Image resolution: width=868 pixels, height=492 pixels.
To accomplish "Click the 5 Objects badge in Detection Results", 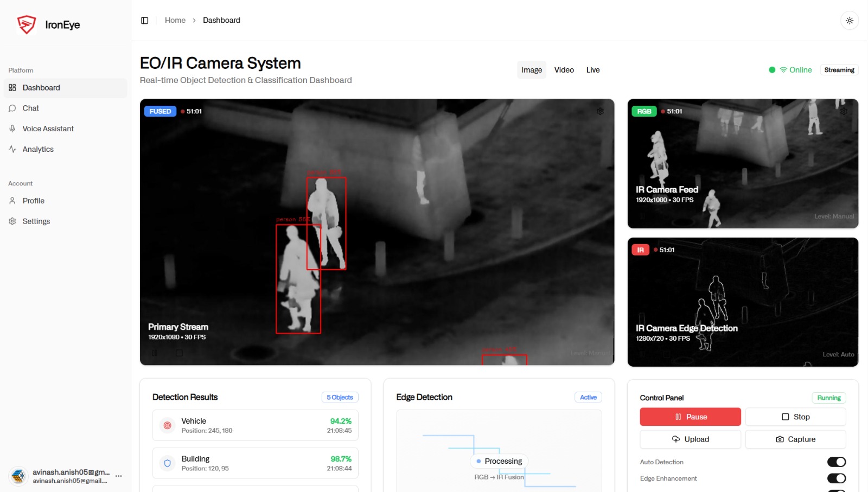I will pyautogui.click(x=340, y=397).
